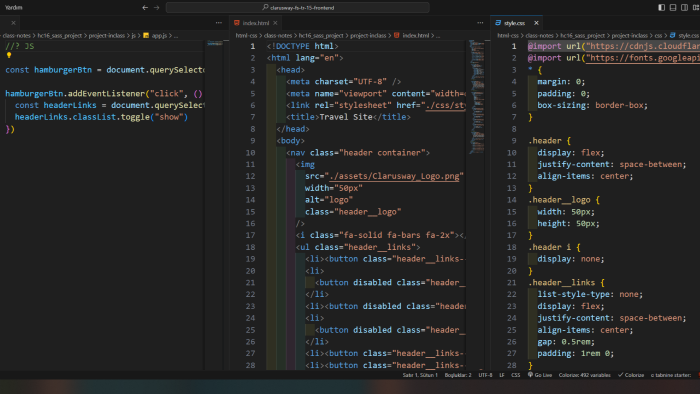700x394 pixels.
Task: Start the Go Live server
Action: pos(540,375)
